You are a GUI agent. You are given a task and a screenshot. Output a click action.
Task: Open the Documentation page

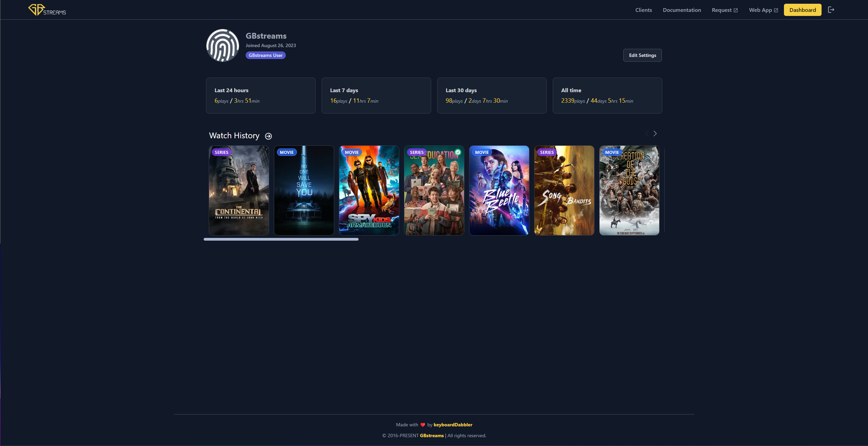(x=682, y=10)
